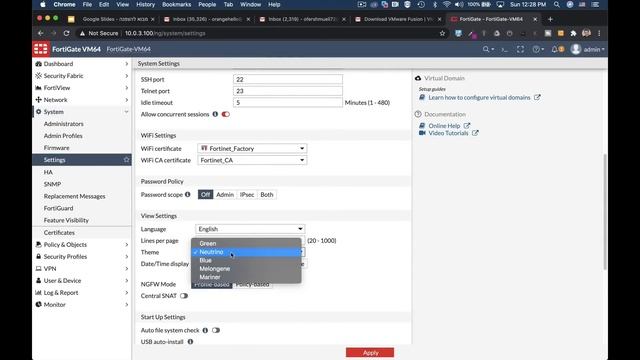Viewport: 640px width, 360px height.
Task: Select the Mariner theme option
Action: [246, 277]
